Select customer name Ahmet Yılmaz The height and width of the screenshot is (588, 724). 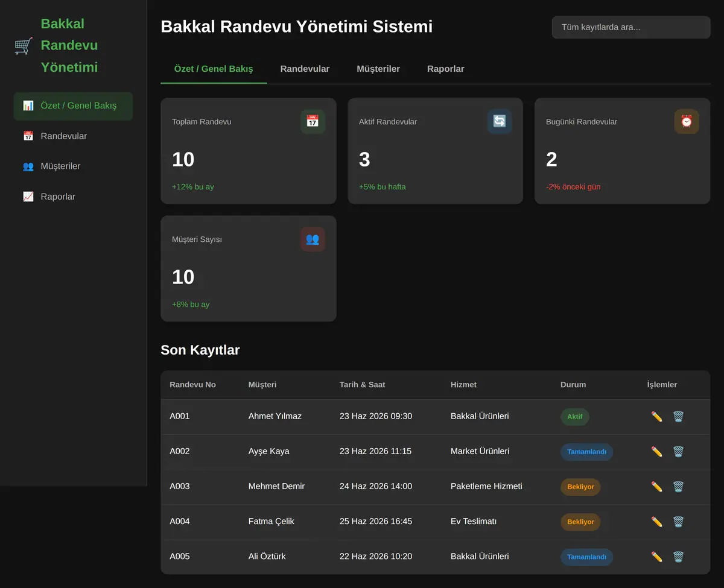click(275, 416)
